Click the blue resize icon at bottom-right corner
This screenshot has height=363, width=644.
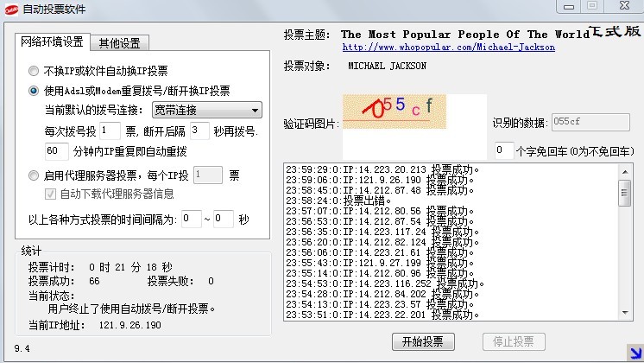click(635, 353)
